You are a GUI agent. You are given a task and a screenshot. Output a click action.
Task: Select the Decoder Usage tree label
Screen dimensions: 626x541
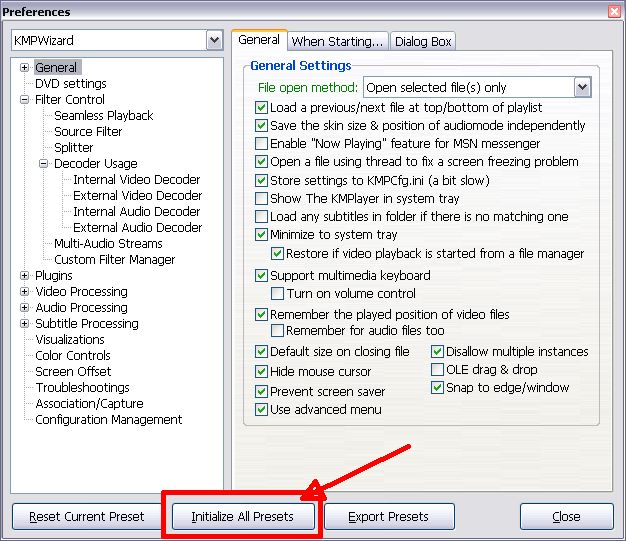click(x=96, y=163)
